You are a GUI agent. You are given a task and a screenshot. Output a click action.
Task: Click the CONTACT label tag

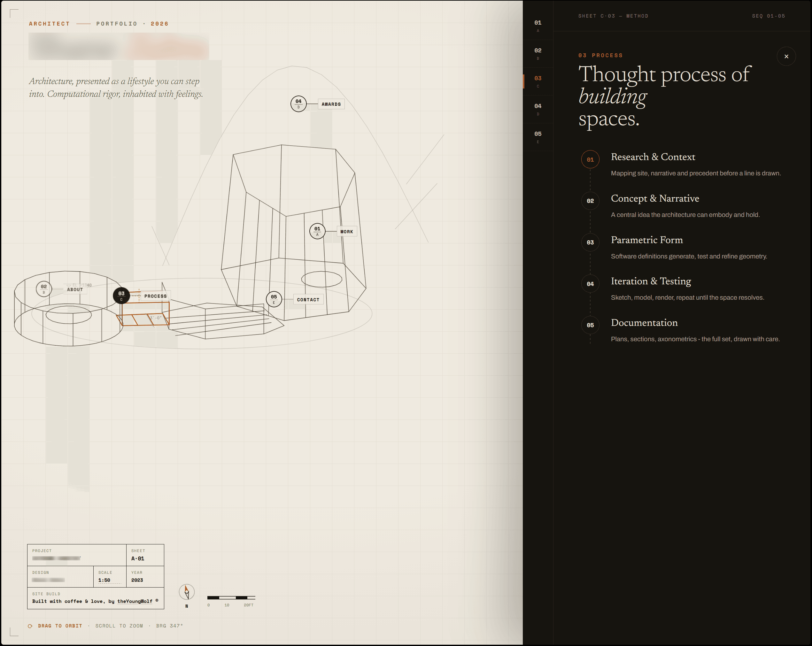(308, 300)
